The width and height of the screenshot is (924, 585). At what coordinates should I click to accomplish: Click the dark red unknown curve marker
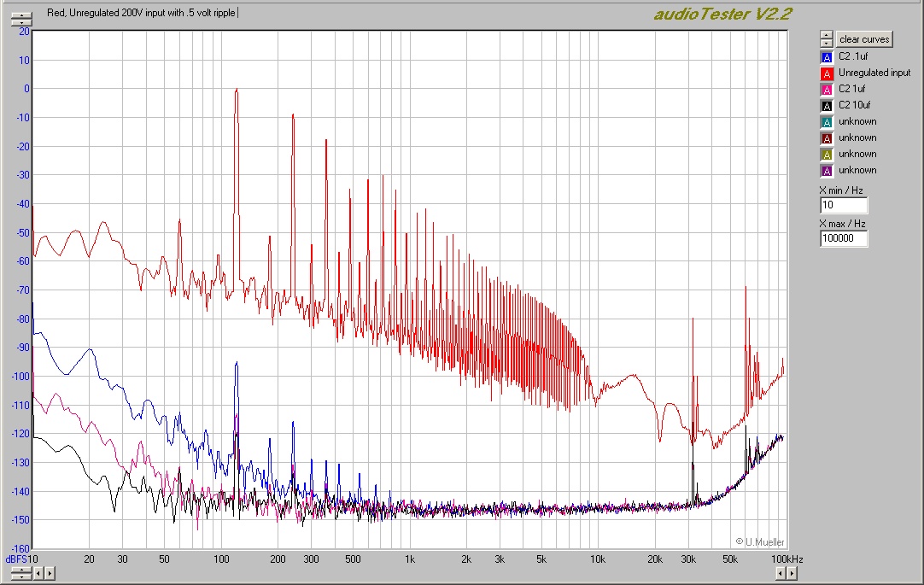pos(826,138)
